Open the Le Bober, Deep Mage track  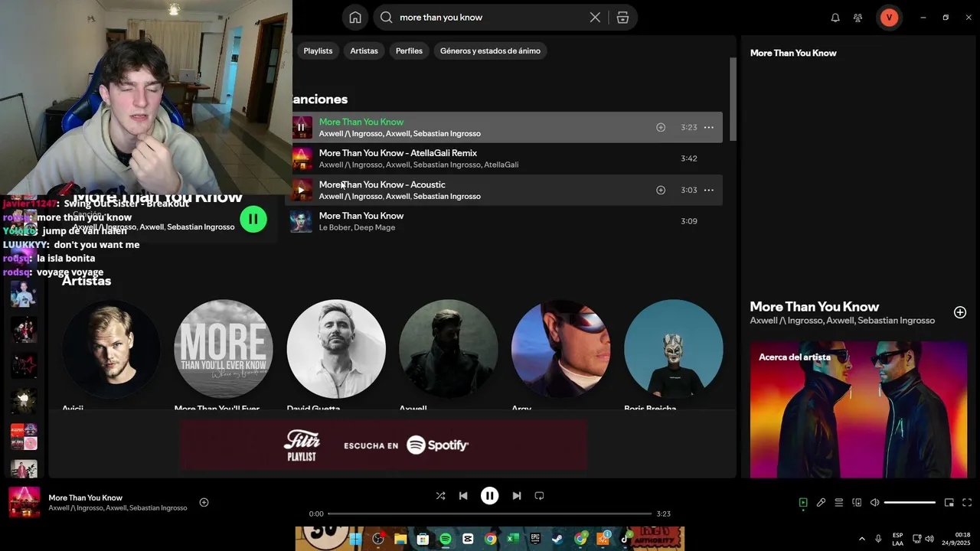click(x=505, y=221)
